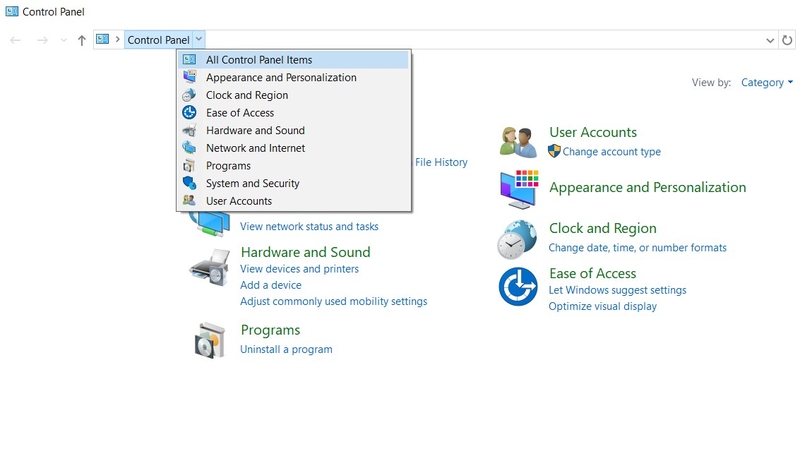This screenshot has width=800, height=461.
Task: Open Change date, time, or number formats
Action: pos(637,248)
